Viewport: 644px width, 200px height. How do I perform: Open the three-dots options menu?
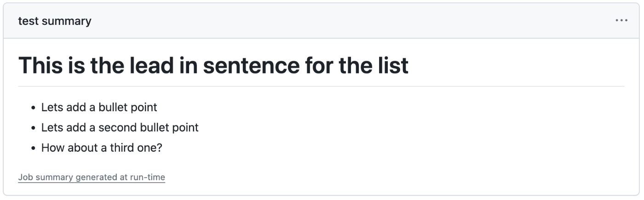(x=621, y=21)
